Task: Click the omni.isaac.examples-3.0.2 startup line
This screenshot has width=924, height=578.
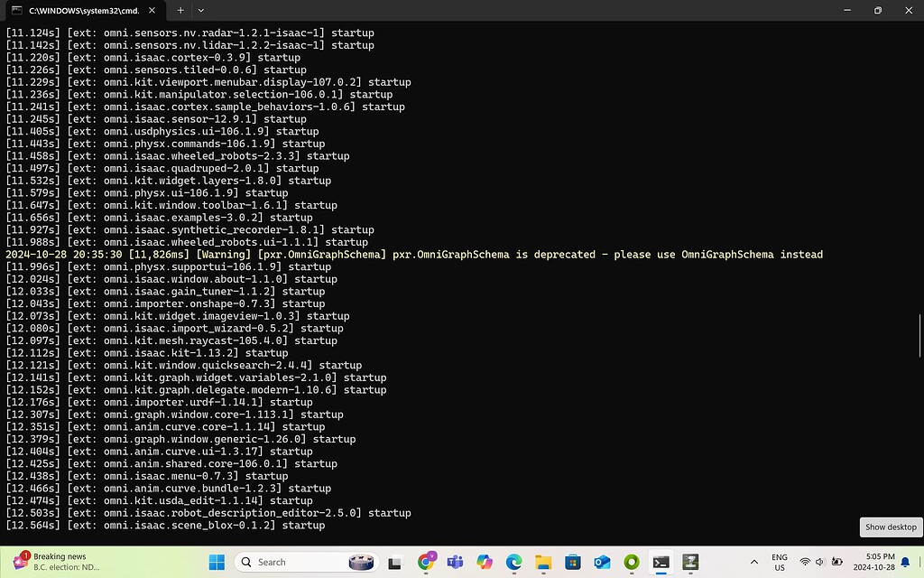Action: [159, 218]
